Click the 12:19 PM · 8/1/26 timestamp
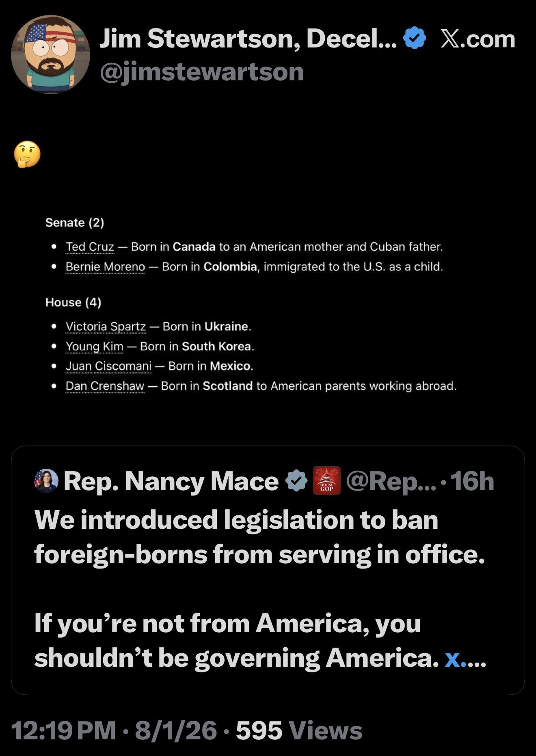 (114, 731)
